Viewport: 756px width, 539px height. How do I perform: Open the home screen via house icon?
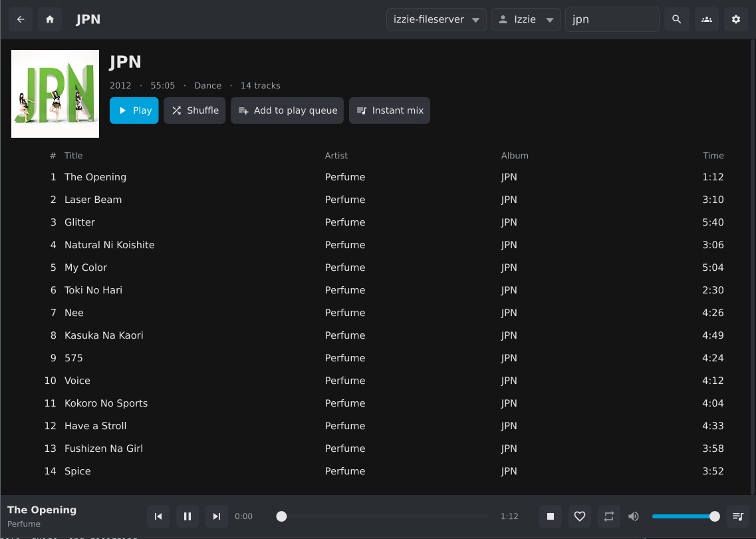50,19
